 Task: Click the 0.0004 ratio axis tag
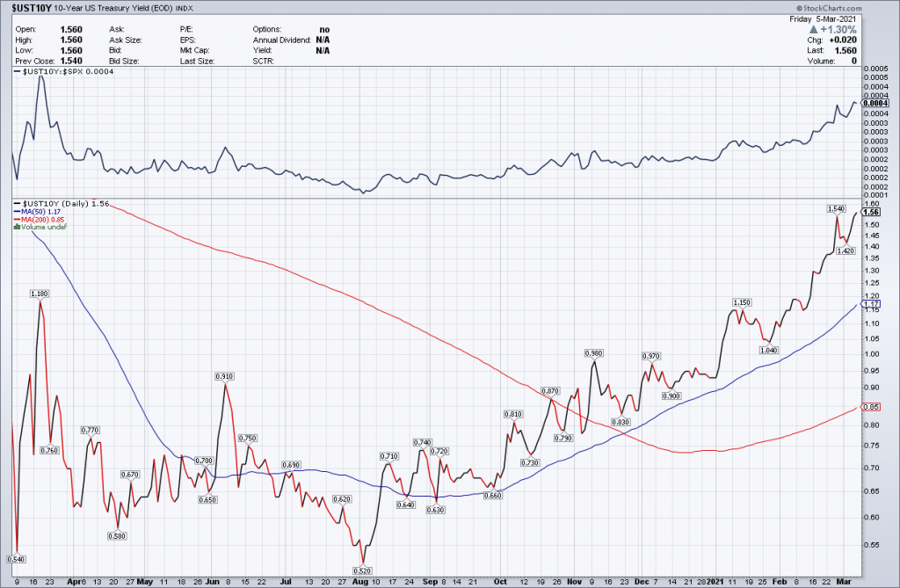pyautogui.click(x=873, y=103)
